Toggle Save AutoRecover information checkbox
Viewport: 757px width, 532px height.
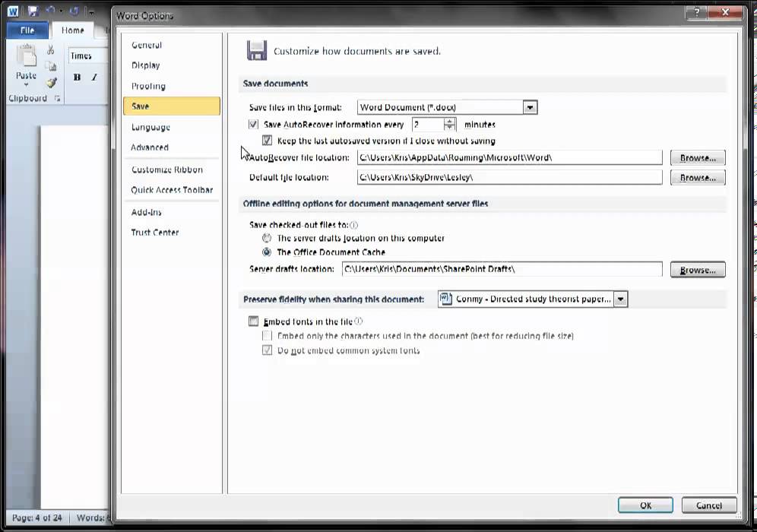click(x=253, y=125)
